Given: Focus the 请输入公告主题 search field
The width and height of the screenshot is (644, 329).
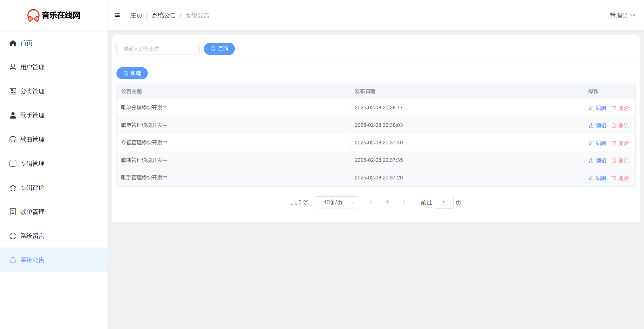Looking at the screenshot, I should click(158, 49).
